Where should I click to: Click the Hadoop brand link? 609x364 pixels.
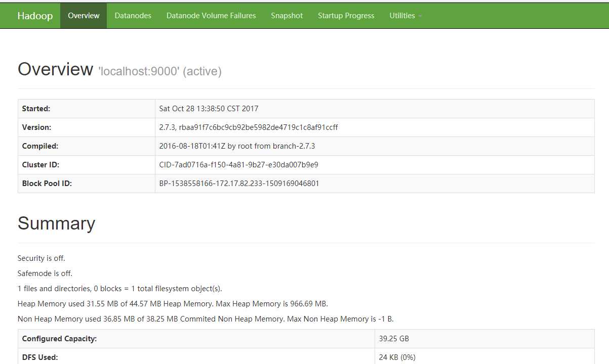[x=35, y=16]
